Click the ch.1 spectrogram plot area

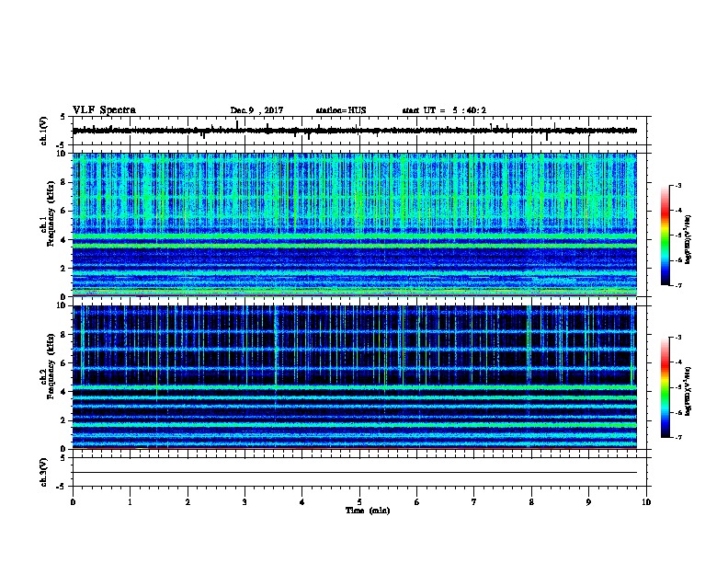tap(355, 224)
